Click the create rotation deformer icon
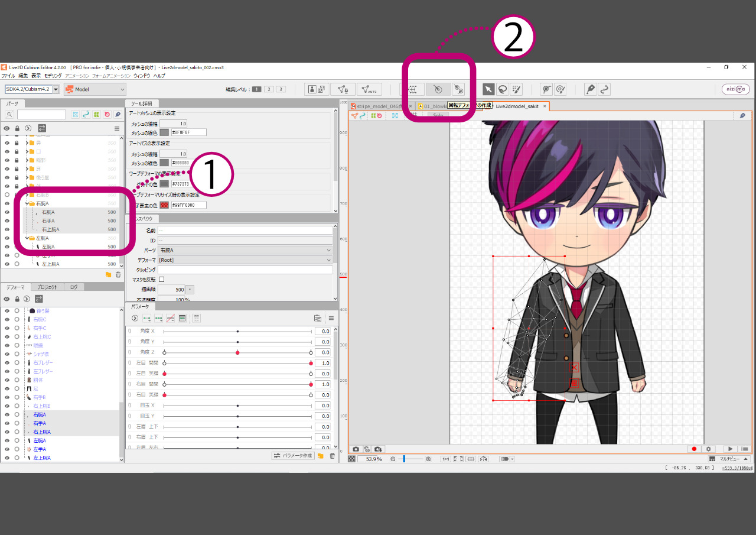The height and width of the screenshot is (535, 756). click(x=438, y=89)
